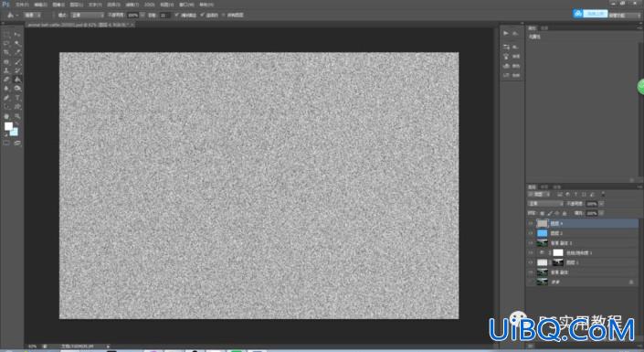
Task: Hide the 背景 副本 3 layer
Action: pyautogui.click(x=531, y=243)
